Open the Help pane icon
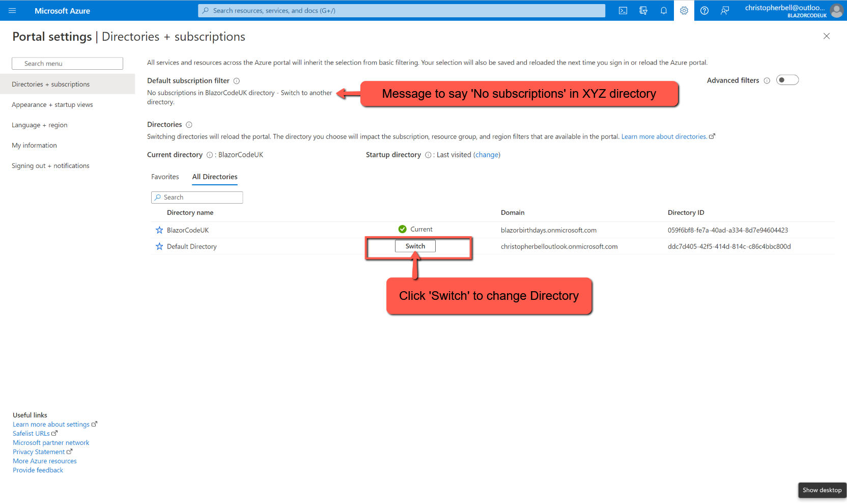This screenshot has height=504, width=847. point(704,10)
